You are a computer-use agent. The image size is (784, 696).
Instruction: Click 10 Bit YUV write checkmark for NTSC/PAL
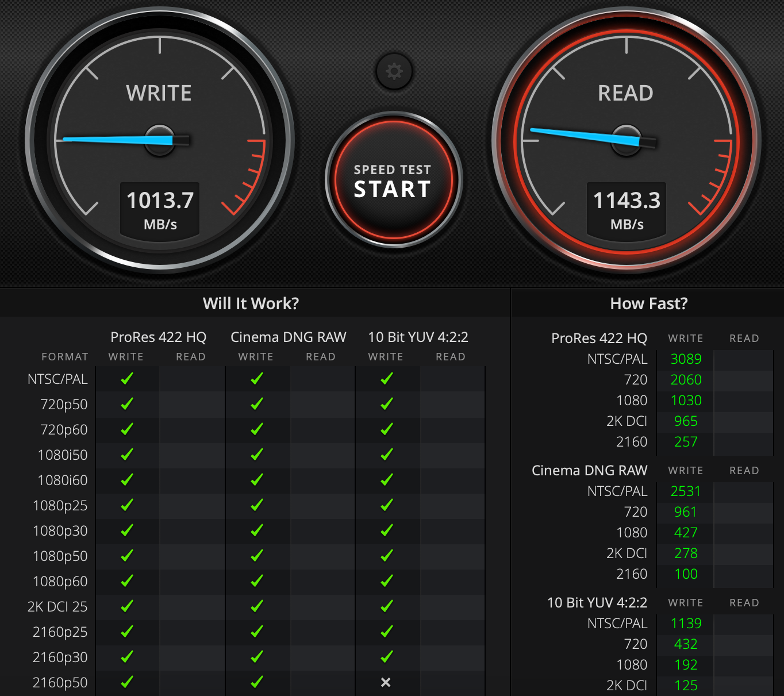[387, 378]
